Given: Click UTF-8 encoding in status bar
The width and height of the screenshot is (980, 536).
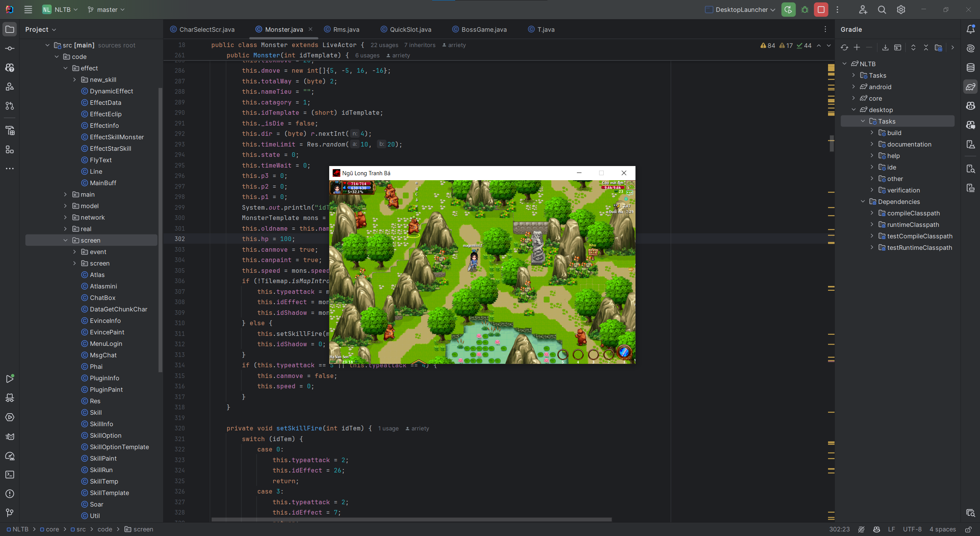Looking at the screenshot, I should click(x=912, y=529).
